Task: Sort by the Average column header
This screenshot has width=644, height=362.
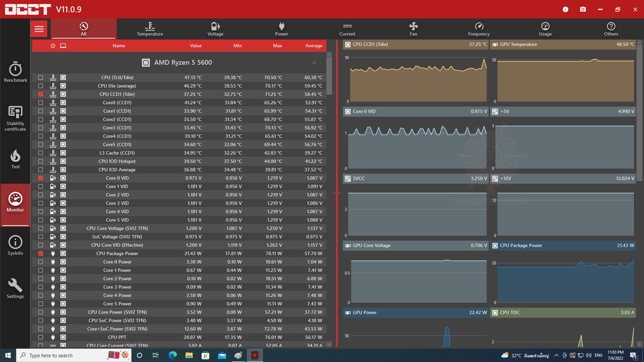Action: coord(314,46)
